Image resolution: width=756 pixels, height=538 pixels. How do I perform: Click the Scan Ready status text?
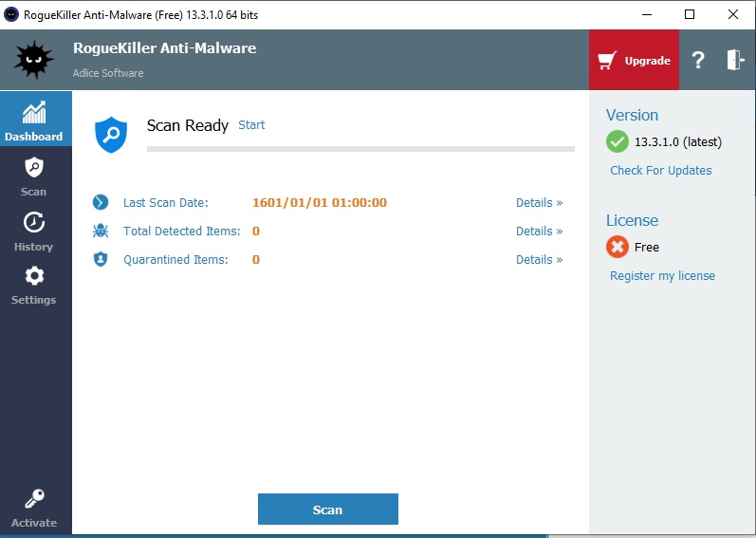[x=188, y=125]
